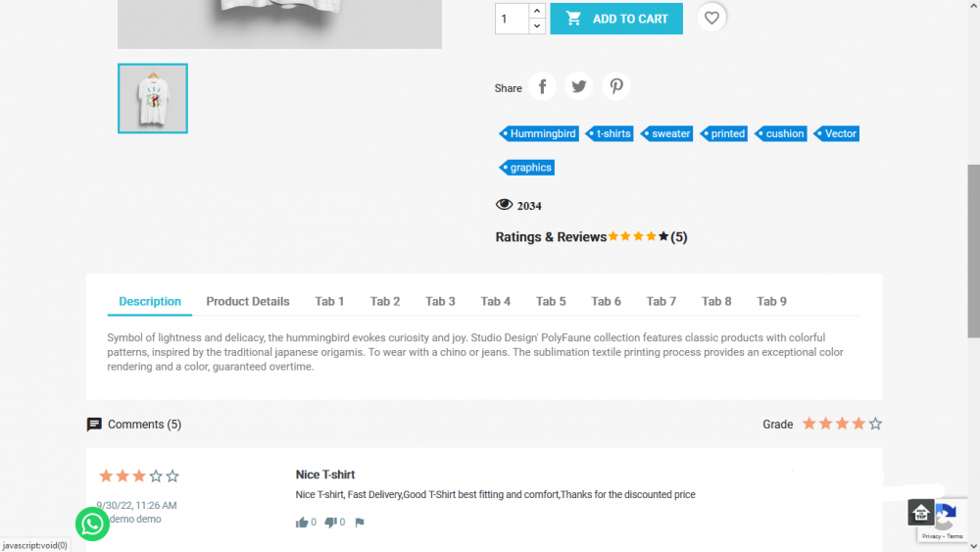980x552 pixels.
Task: Click the Comments speech bubble icon
Action: [x=94, y=425]
